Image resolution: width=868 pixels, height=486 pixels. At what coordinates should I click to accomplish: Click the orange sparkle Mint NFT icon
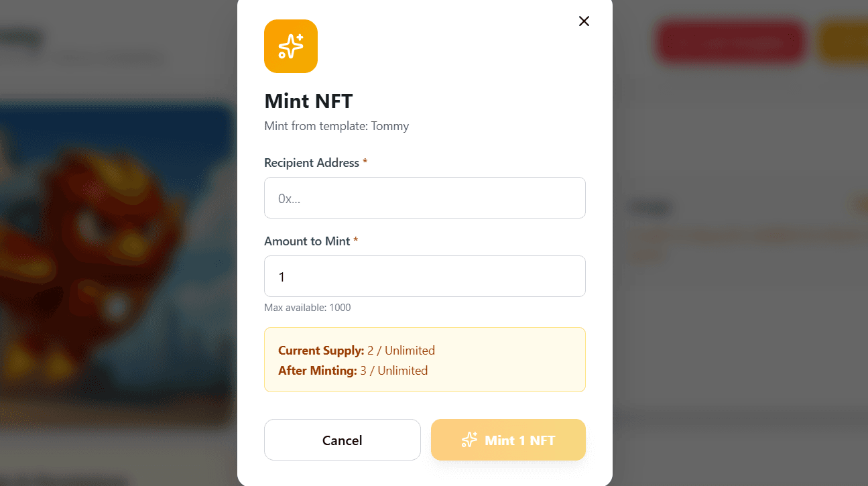click(290, 46)
